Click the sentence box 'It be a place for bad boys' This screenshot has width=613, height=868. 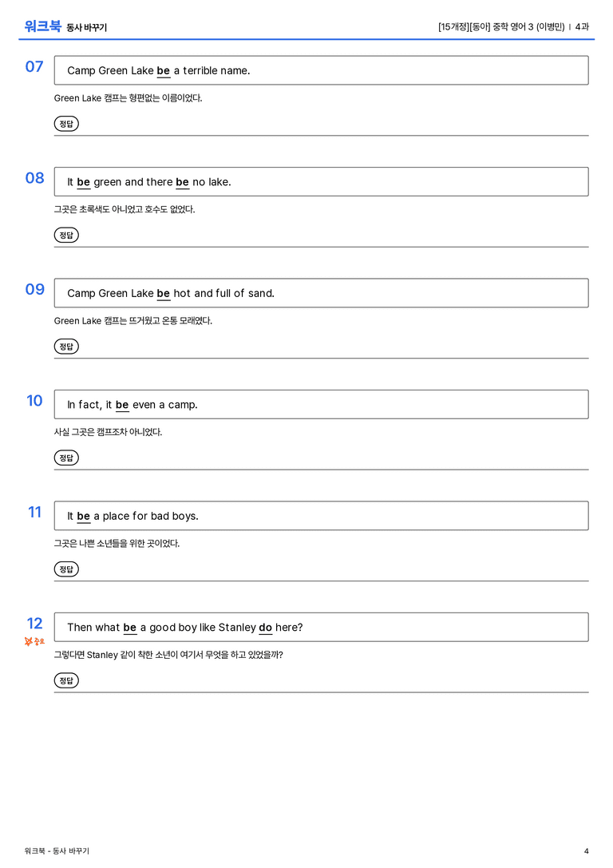click(x=322, y=516)
